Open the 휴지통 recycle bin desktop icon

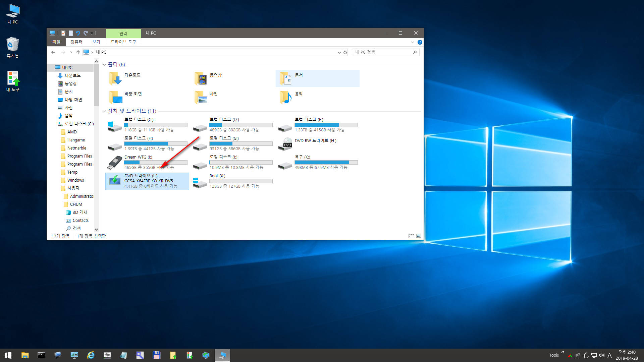(x=13, y=48)
